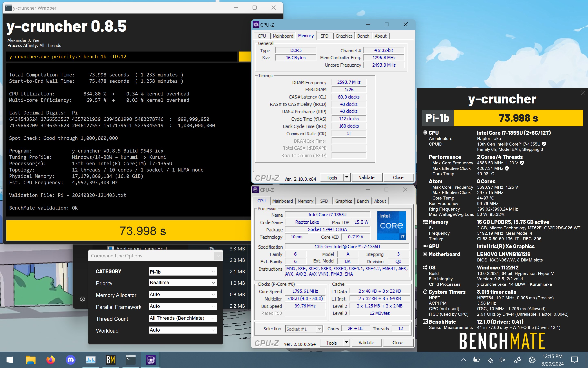Click the Intel Core i7 logo in CPU-Z
Viewport: 588px width, 368px height.
pos(391,226)
